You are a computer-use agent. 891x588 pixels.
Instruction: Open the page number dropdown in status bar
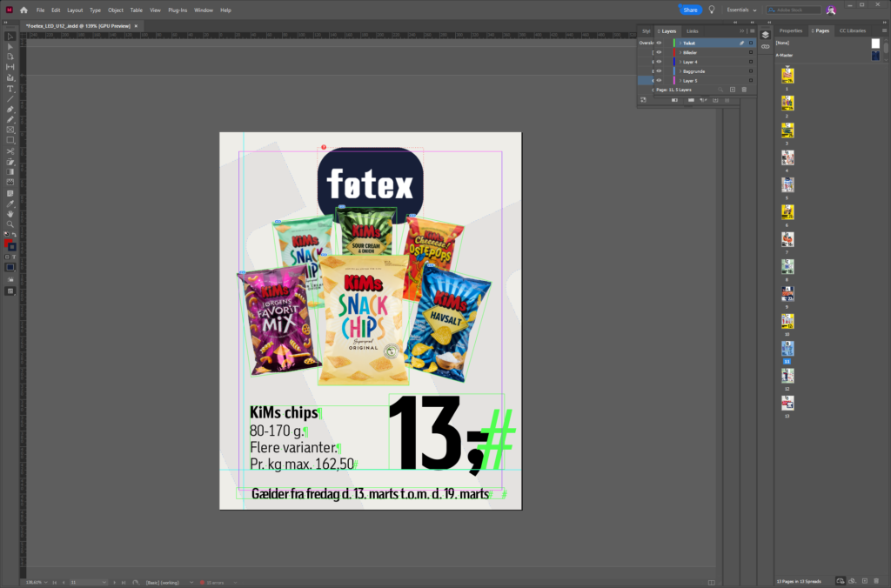[x=104, y=582]
